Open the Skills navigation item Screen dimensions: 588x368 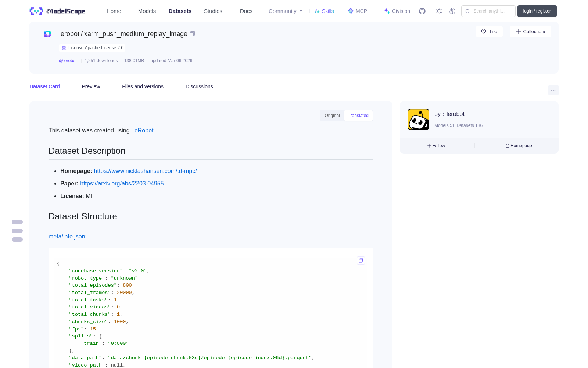click(324, 11)
